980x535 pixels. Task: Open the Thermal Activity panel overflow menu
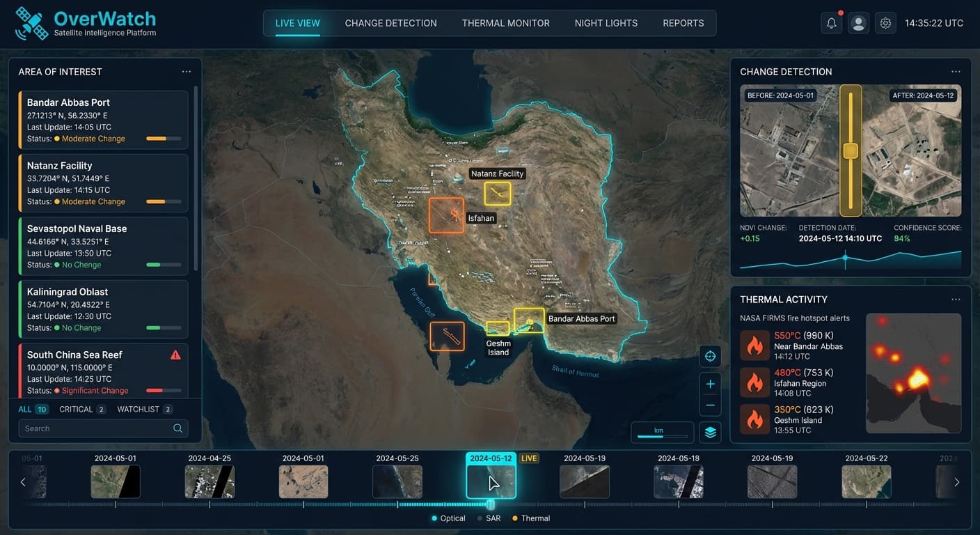click(x=956, y=299)
